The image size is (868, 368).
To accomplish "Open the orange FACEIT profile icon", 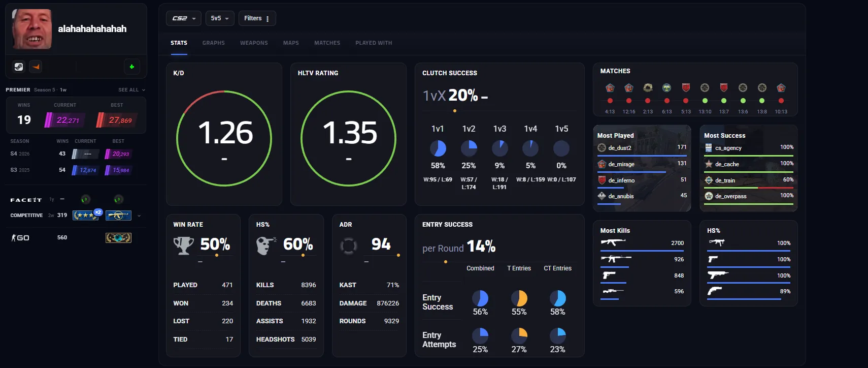I will (x=36, y=67).
